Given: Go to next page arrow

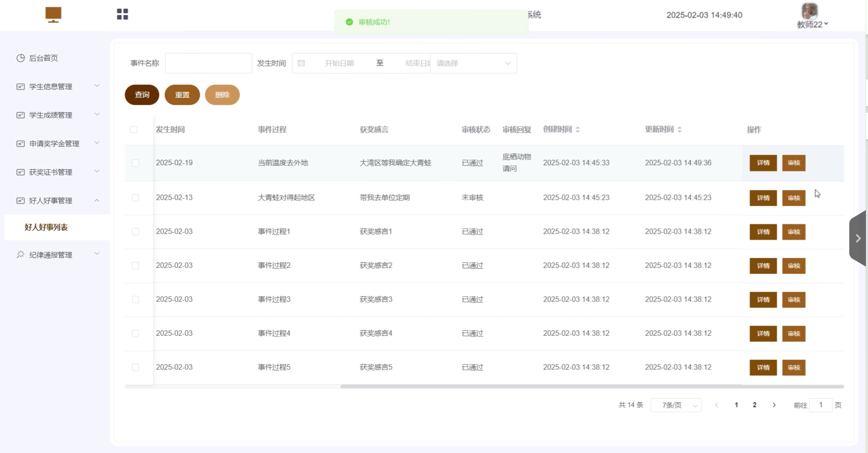Looking at the screenshot, I should tap(774, 405).
